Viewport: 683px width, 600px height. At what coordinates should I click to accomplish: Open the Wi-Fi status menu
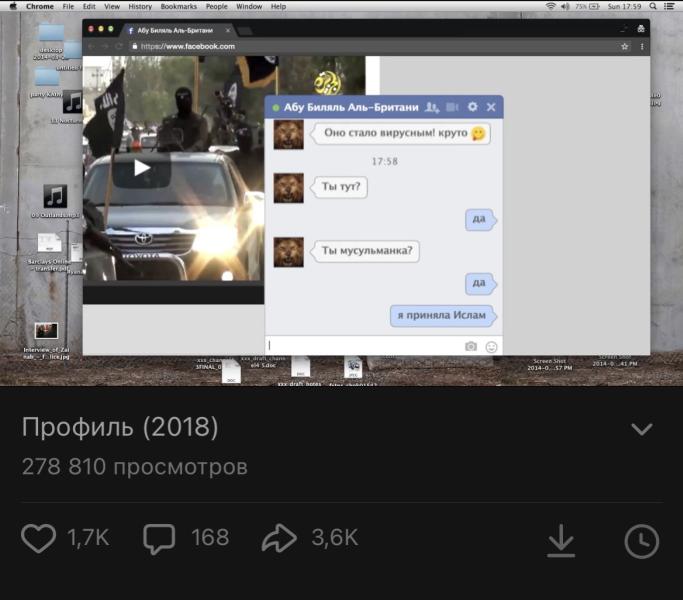coord(551,6)
